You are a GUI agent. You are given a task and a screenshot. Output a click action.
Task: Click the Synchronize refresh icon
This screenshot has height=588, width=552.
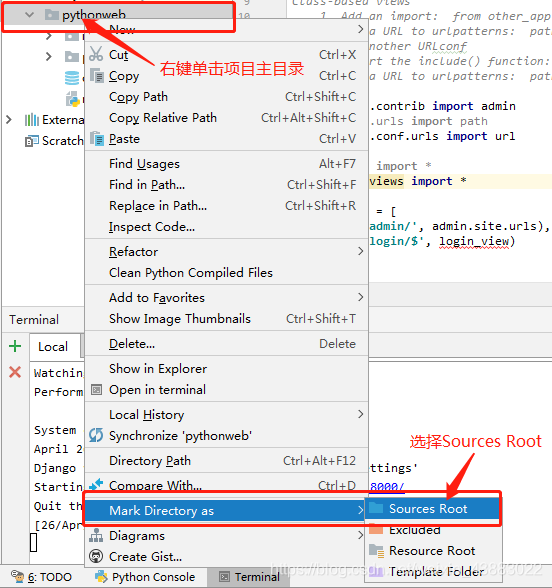click(x=96, y=435)
